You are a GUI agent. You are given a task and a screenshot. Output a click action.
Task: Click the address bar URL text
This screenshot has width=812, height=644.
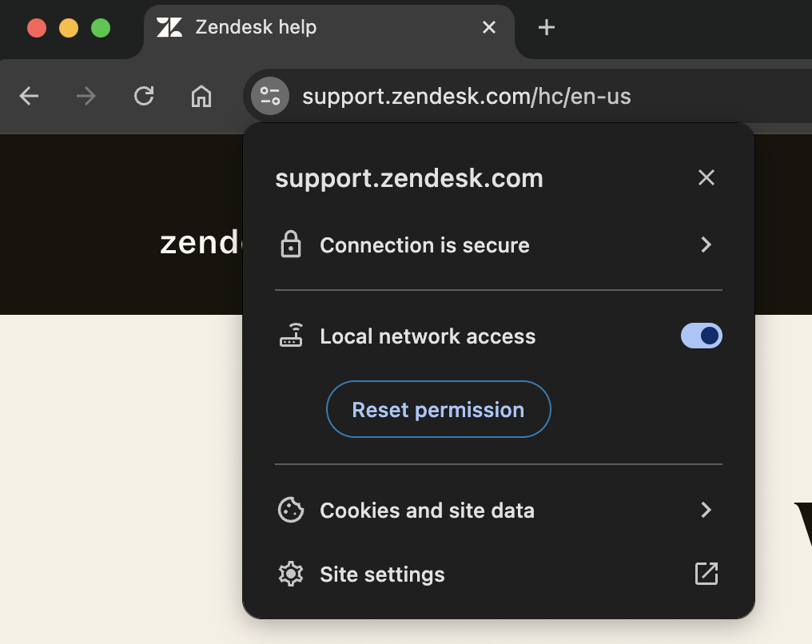pyautogui.click(x=466, y=97)
